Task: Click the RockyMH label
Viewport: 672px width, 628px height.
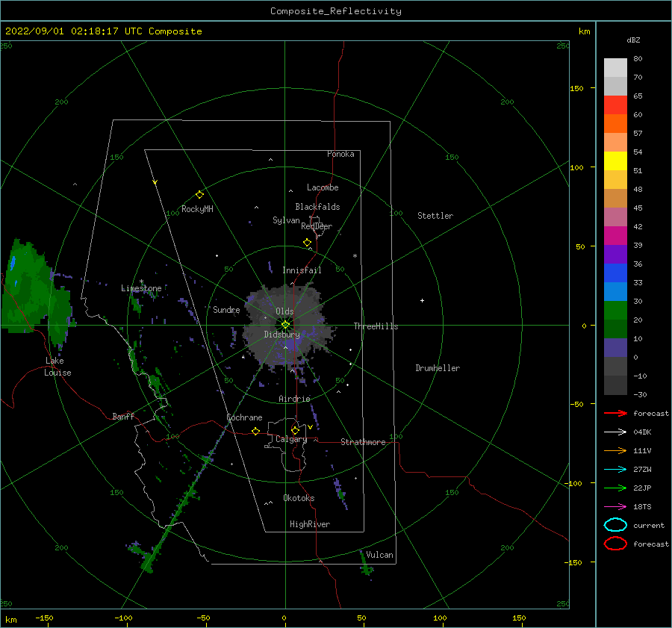Action: pos(197,209)
